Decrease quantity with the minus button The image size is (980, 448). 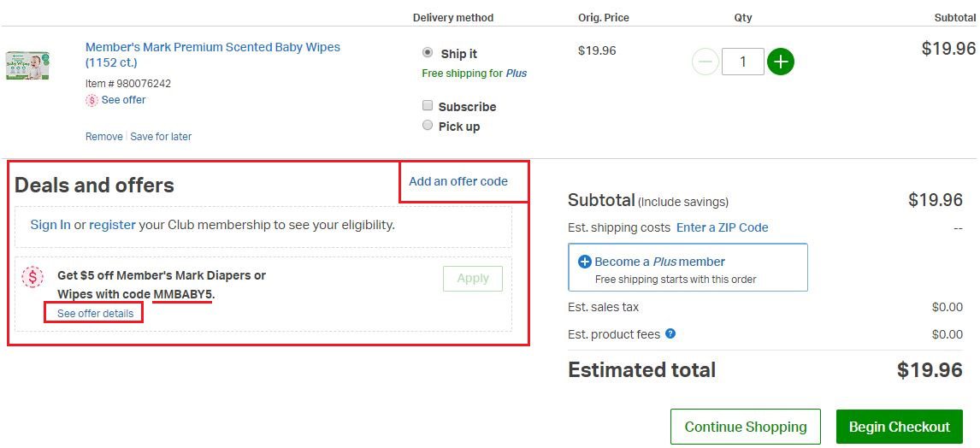click(x=705, y=62)
